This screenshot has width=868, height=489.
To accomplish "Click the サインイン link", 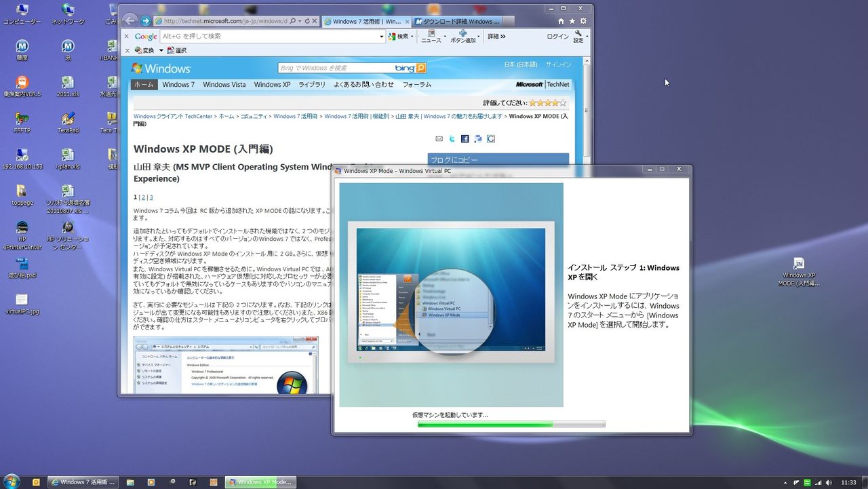I will (559, 64).
